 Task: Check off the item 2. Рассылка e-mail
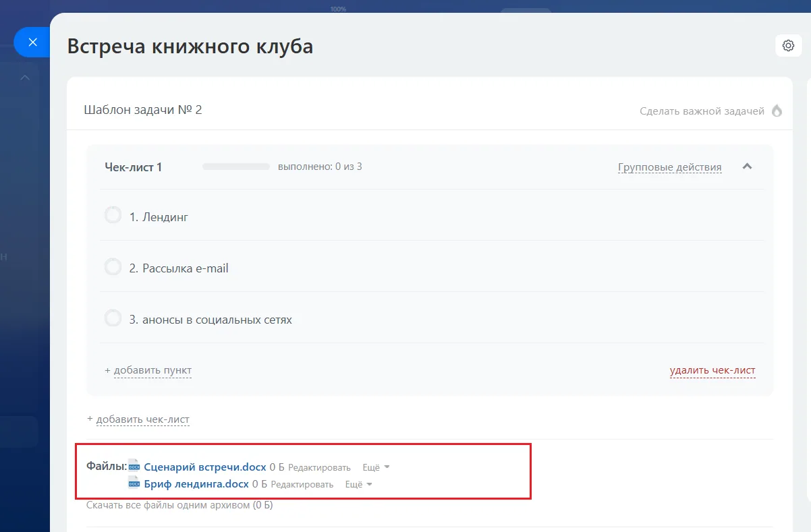point(113,267)
